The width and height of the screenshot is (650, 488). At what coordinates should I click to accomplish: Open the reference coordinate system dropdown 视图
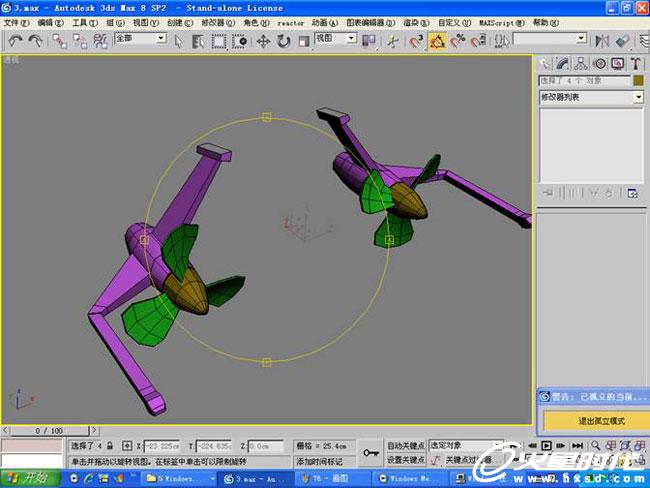click(x=336, y=39)
